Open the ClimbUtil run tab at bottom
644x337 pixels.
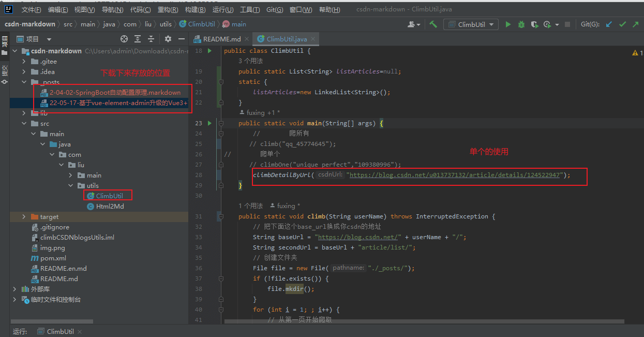60,331
